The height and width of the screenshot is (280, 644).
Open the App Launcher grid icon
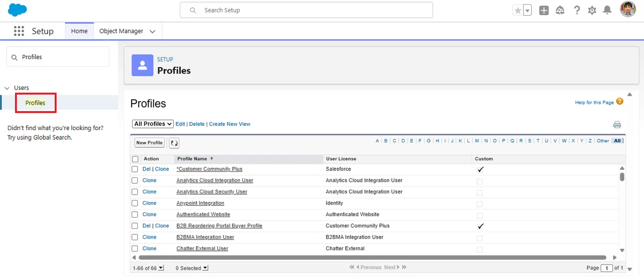pos(19,31)
